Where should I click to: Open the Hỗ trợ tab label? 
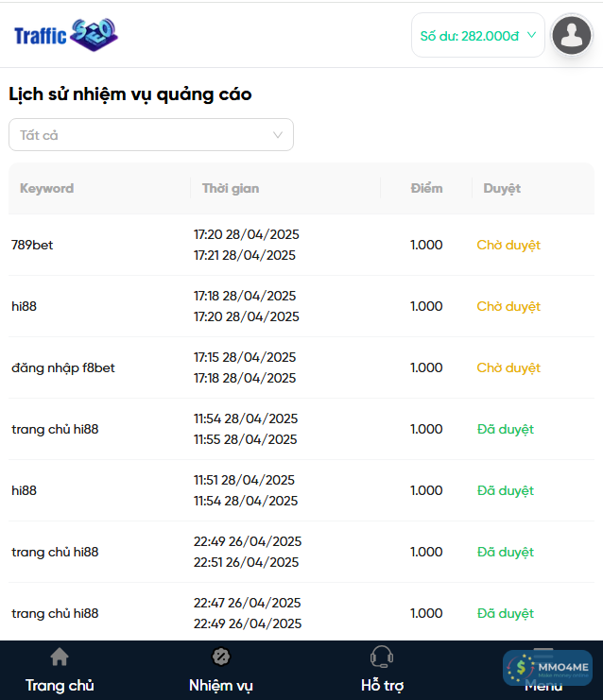[382, 685]
